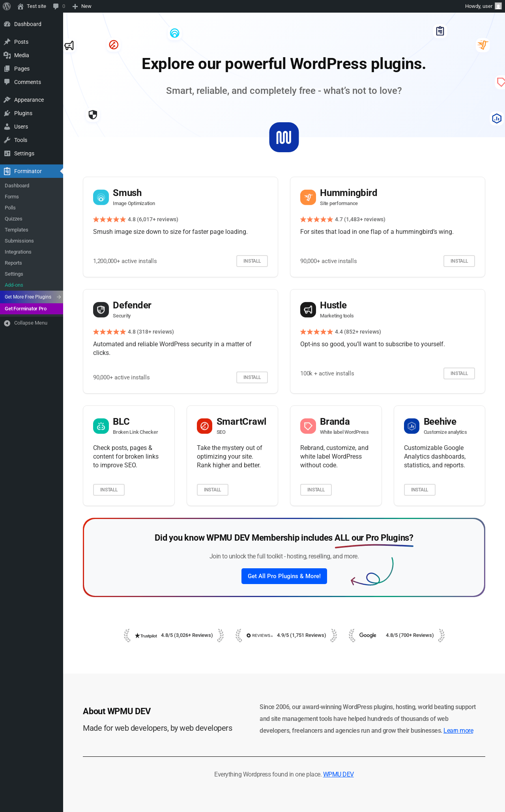Select the Forminator menu item
505x812 pixels.
click(x=32, y=171)
